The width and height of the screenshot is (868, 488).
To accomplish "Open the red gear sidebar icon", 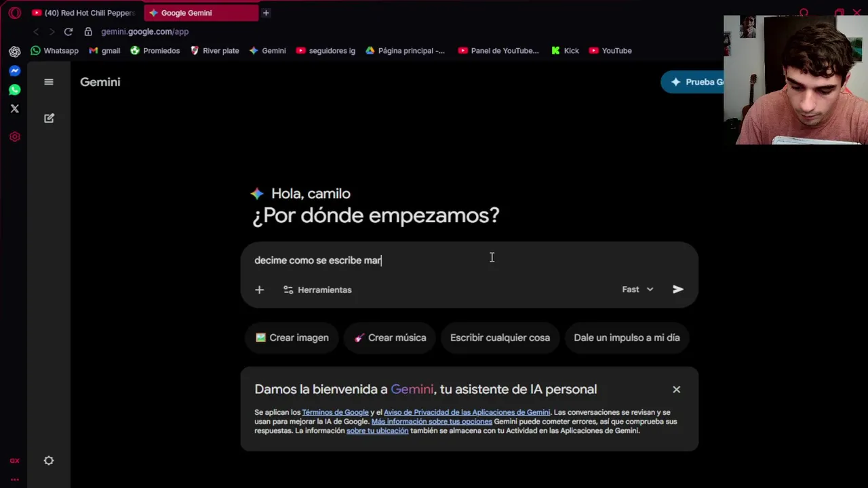I will [14, 137].
